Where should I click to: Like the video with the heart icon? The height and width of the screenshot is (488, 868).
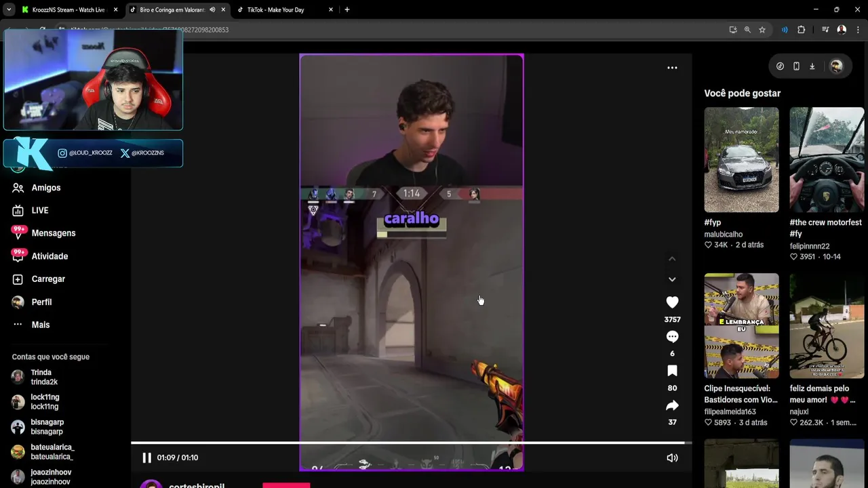(x=672, y=302)
